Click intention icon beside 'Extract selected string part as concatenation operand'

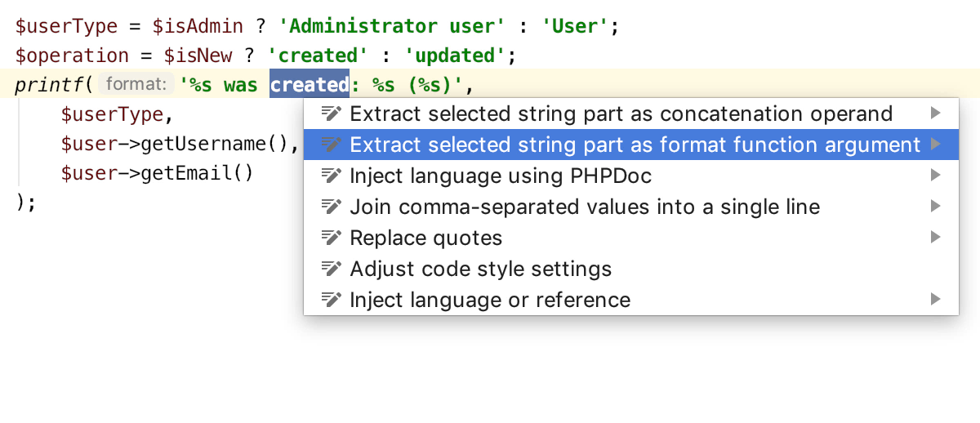coord(331,114)
